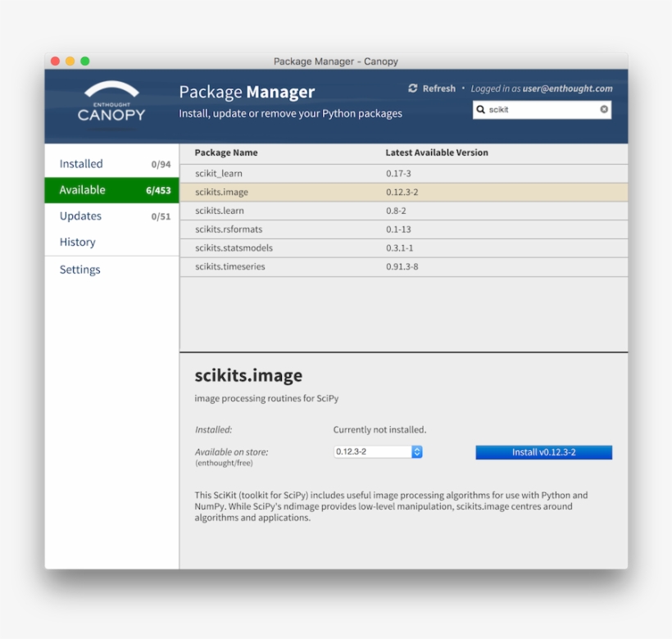Click version 0.8-2 cell

click(396, 211)
